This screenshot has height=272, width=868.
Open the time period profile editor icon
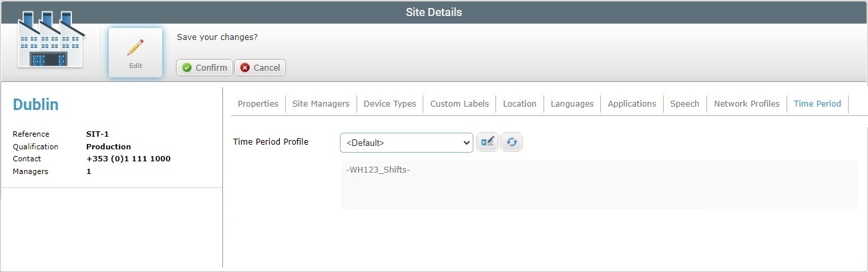click(487, 142)
